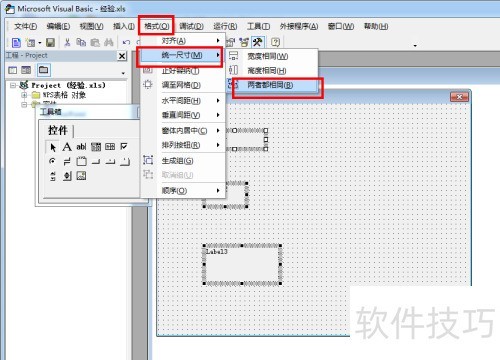Image resolution: width=500 pixels, height=360 pixels.
Task: Select the SpinButton toolbox control
Action: [67, 176]
